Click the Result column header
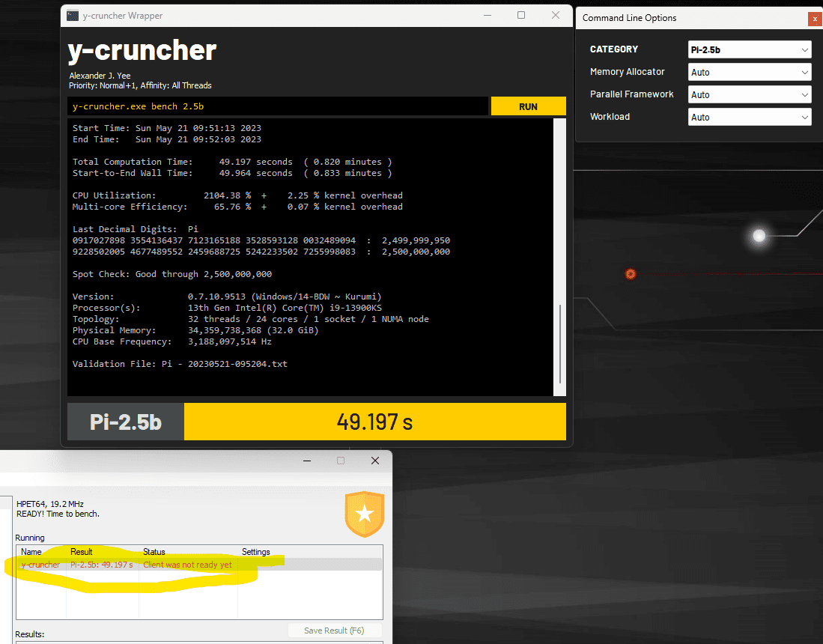 (x=82, y=552)
